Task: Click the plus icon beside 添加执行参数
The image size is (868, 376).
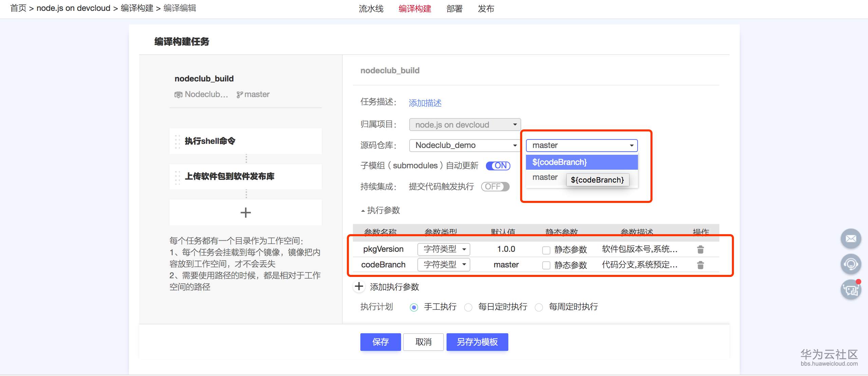Action: click(x=359, y=287)
